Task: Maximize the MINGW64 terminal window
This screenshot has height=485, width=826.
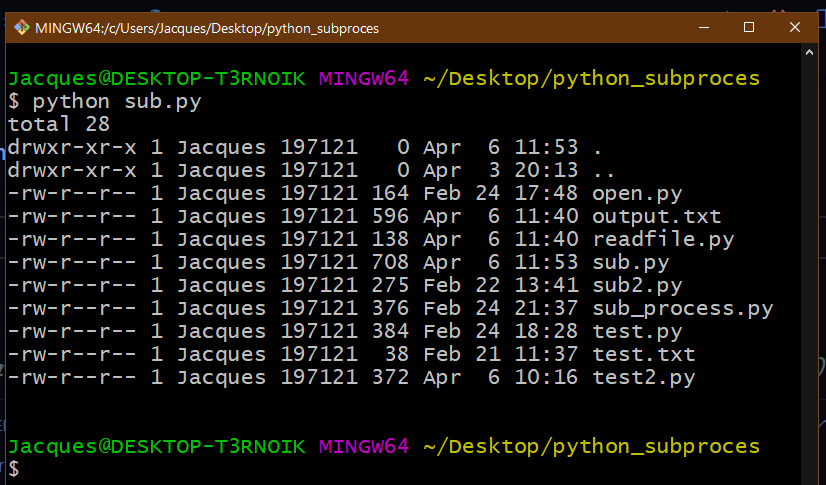Action: pos(748,28)
